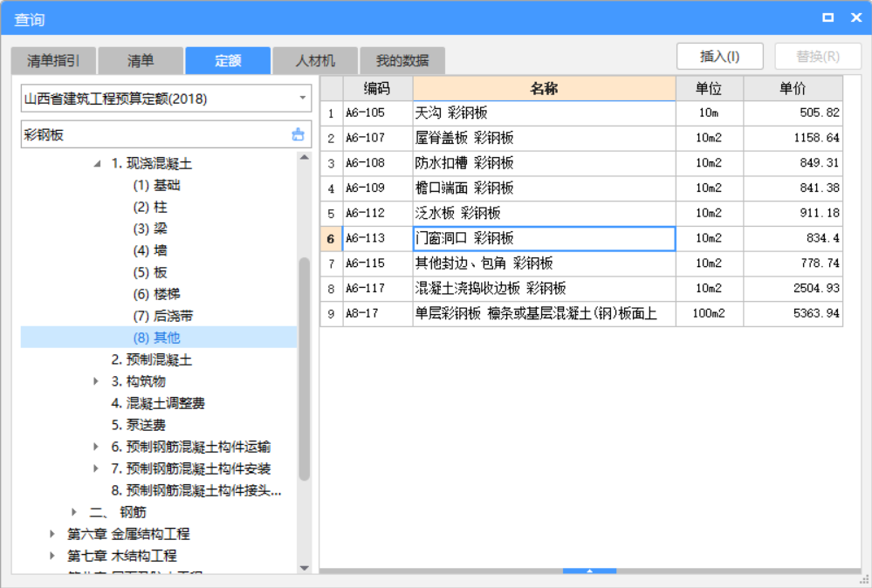Maximize the 查询 dialog window
The width and height of the screenshot is (872, 588).
[828, 17]
